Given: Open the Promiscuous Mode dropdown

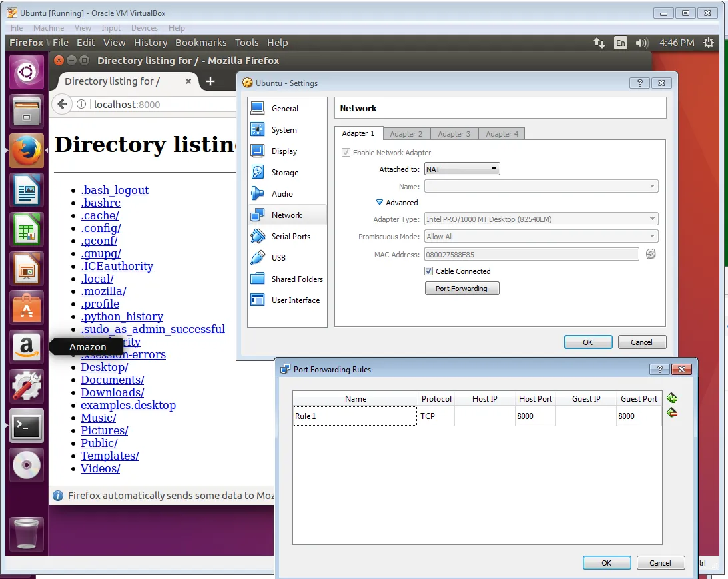Looking at the screenshot, I should [x=542, y=237].
